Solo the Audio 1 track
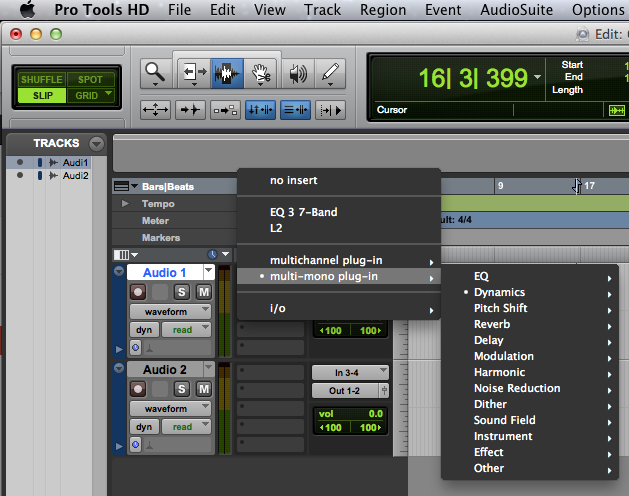The image size is (629, 496). (x=181, y=292)
